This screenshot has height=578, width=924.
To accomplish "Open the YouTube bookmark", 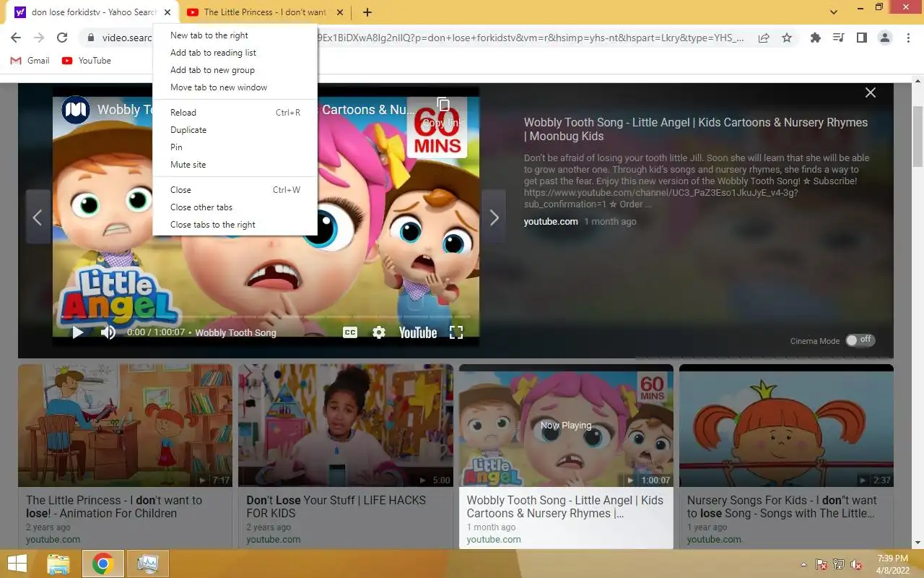I will (87, 61).
